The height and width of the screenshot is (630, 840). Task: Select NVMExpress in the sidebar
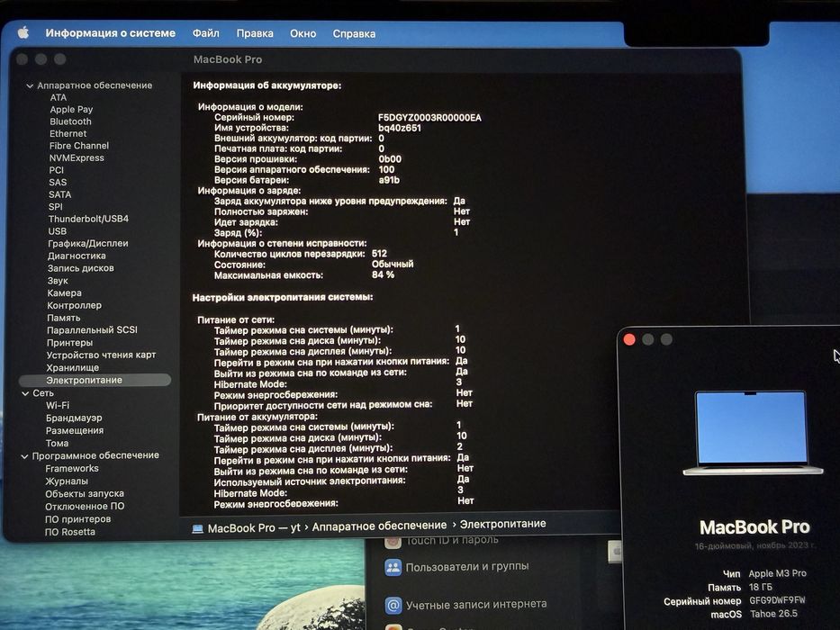click(x=76, y=158)
